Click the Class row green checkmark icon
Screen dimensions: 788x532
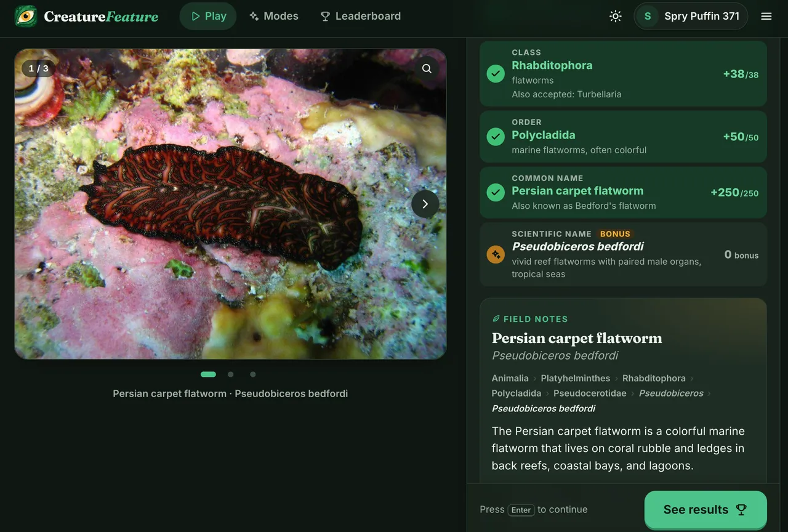point(496,74)
